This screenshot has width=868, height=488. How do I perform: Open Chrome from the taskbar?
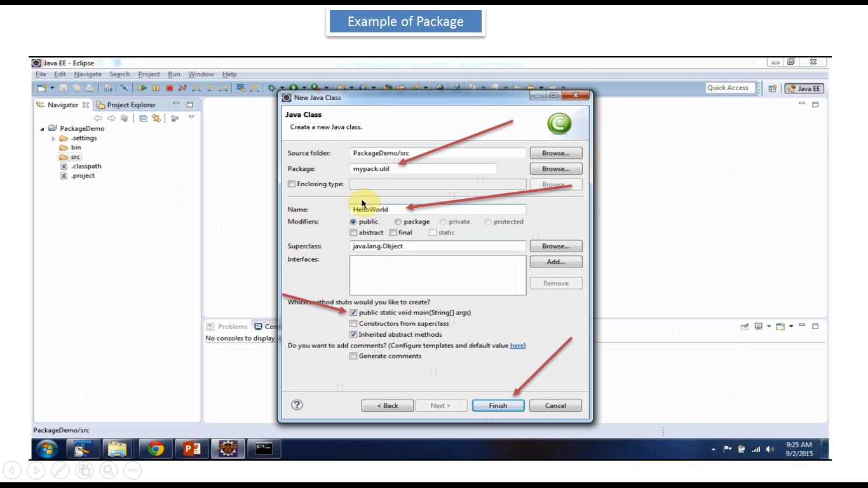pos(155,449)
